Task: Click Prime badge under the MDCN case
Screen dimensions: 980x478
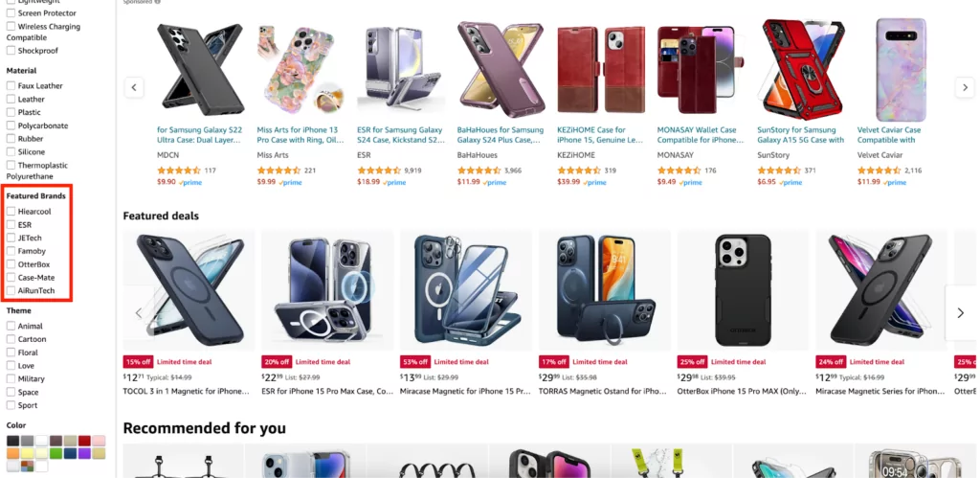Action: coord(189,183)
